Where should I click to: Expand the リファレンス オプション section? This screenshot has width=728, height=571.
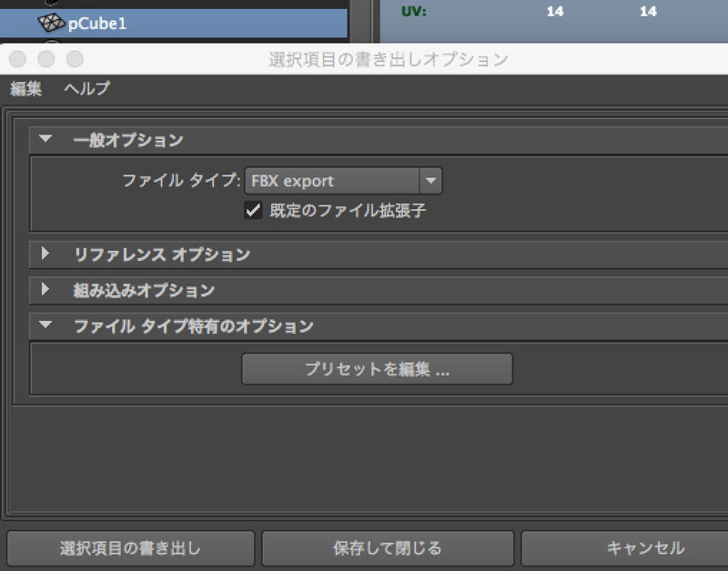click(x=45, y=254)
